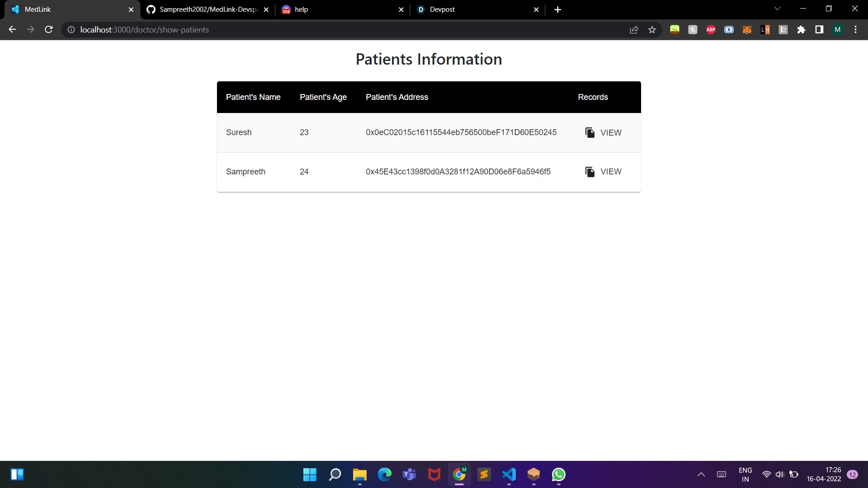Bookmark this page with star icon
This screenshot has height=488, width=868.
(x=652, y=30)
